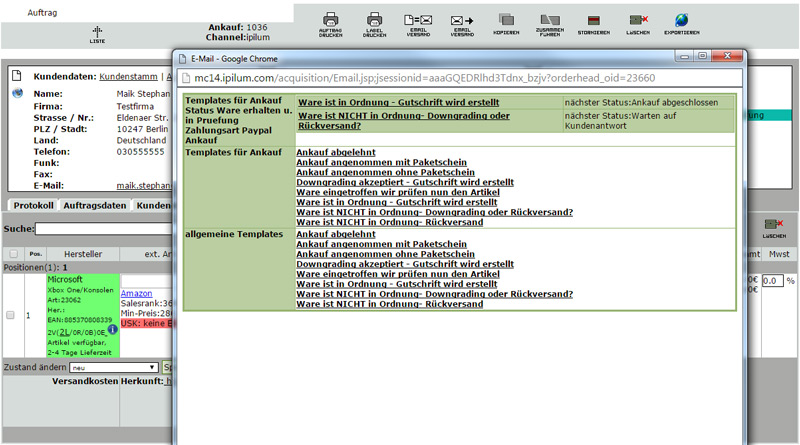Open 'Ware ist NICHT in Ordnung- Rückversand' under Templates für Ankauf
The image size is (800, 445).
click(390, 222)
